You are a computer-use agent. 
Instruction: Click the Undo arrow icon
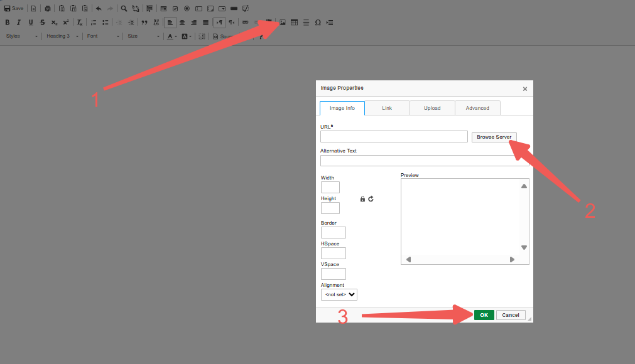click(99, 9)
